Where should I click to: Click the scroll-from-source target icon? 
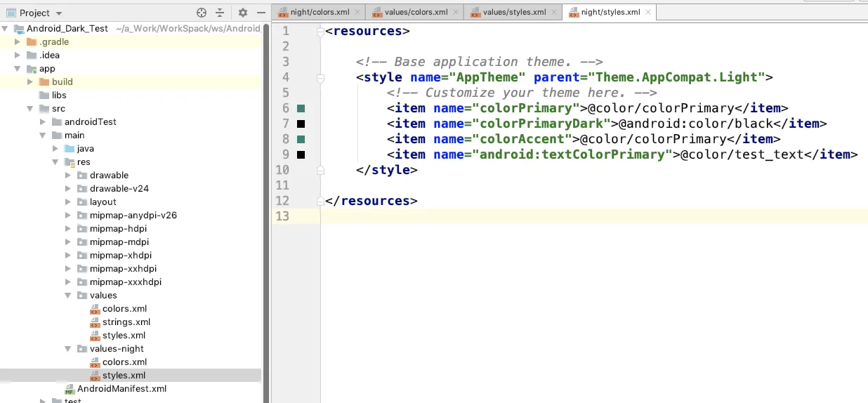point(202,13)
